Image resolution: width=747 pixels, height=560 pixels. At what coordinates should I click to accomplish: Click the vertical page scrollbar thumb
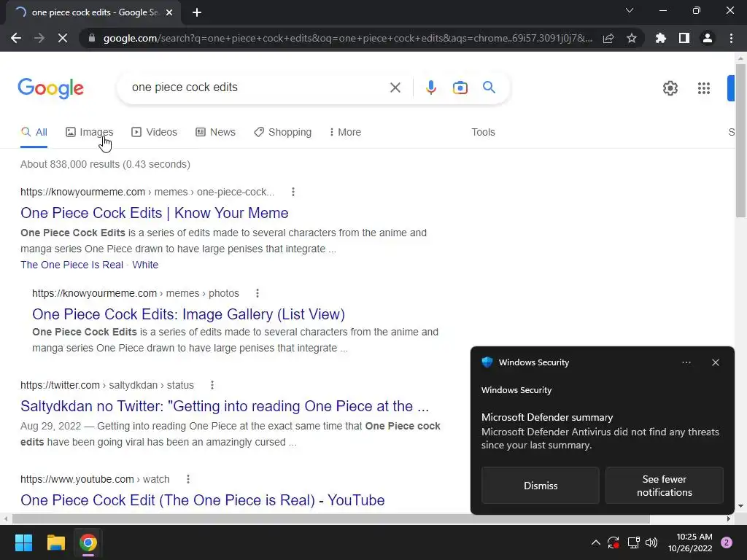coord(740,139)
